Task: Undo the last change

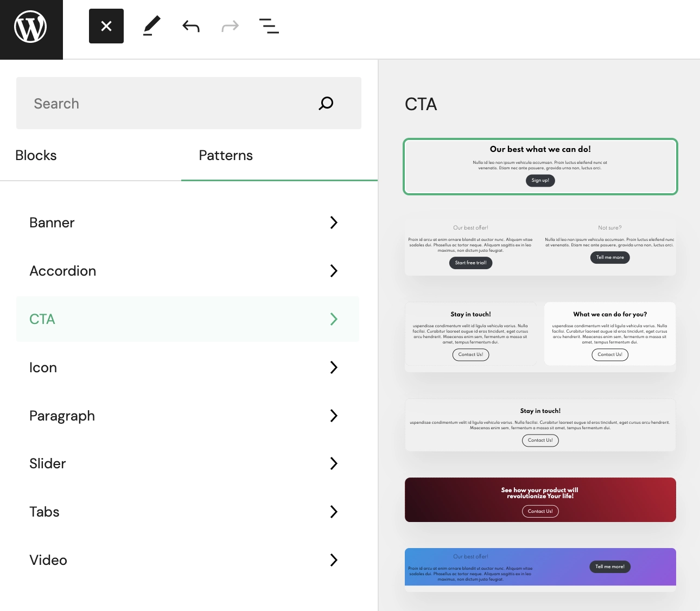Action: click(x=191, y=26)
